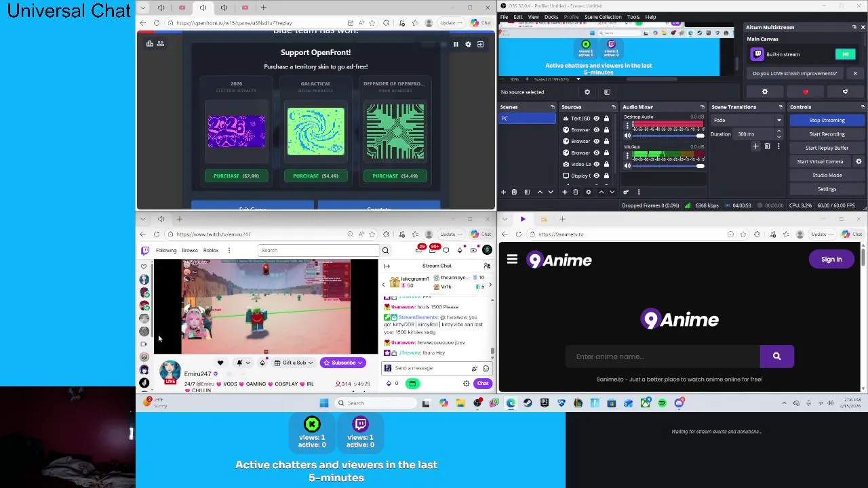The height and width of the screenshot is (488, 868).
Task: Open OBS File menu
Action: [x=505, y=17]
